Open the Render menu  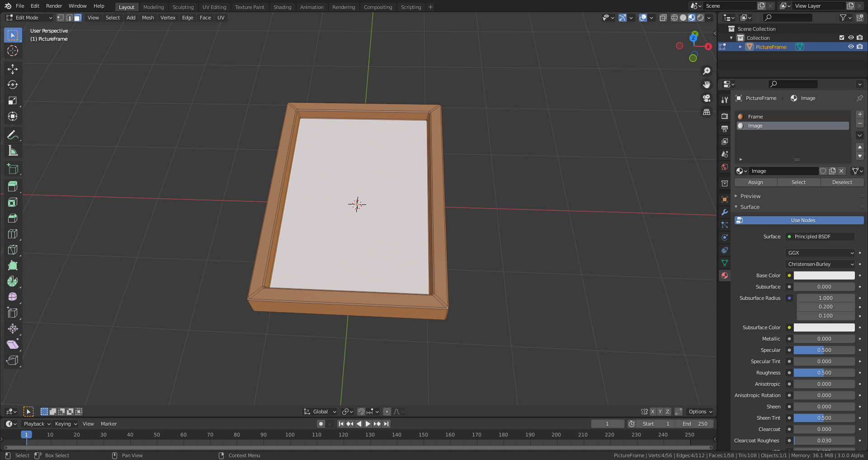pyautogui.click(x=54, y=6)
